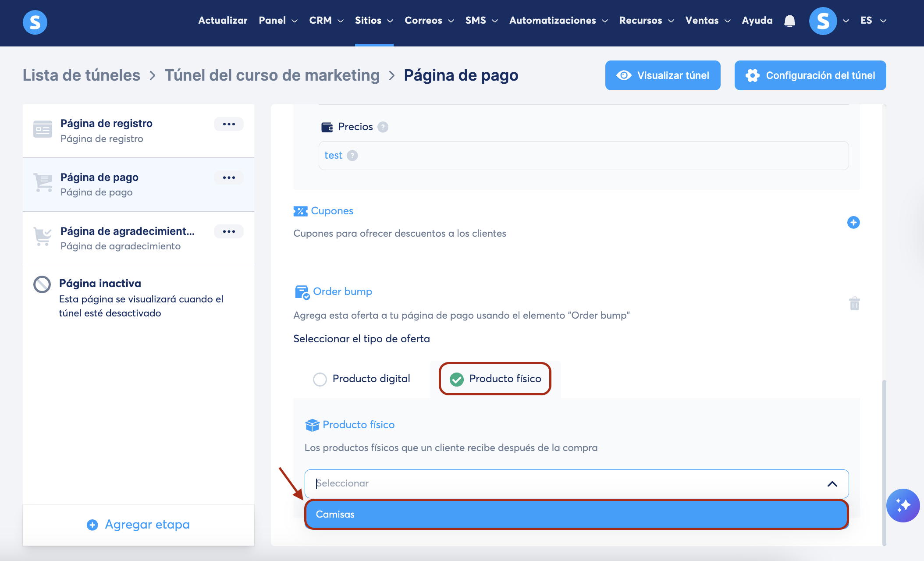The image size is (924, 561).
Task: Open Configuración del túnel
Action: [810, 75]
